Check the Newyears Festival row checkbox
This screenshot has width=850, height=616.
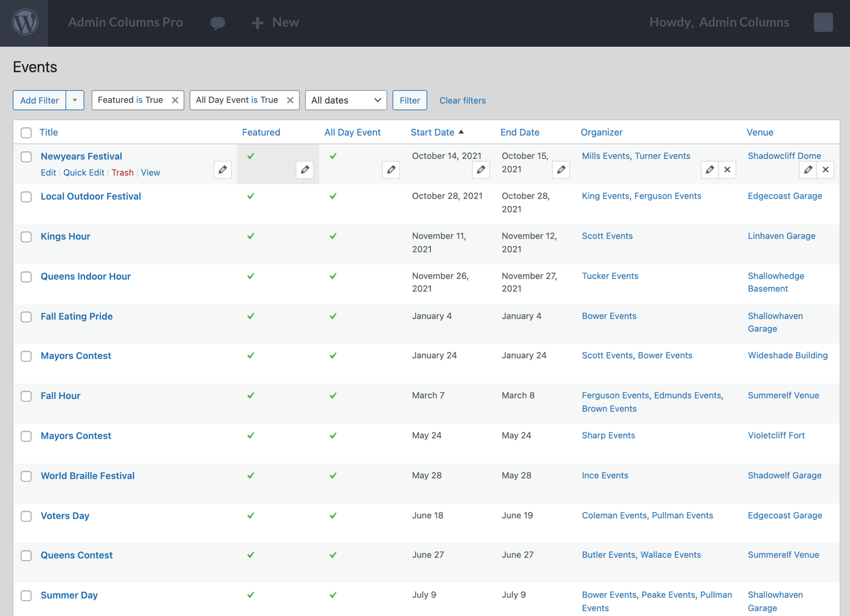tap(26, 157)
